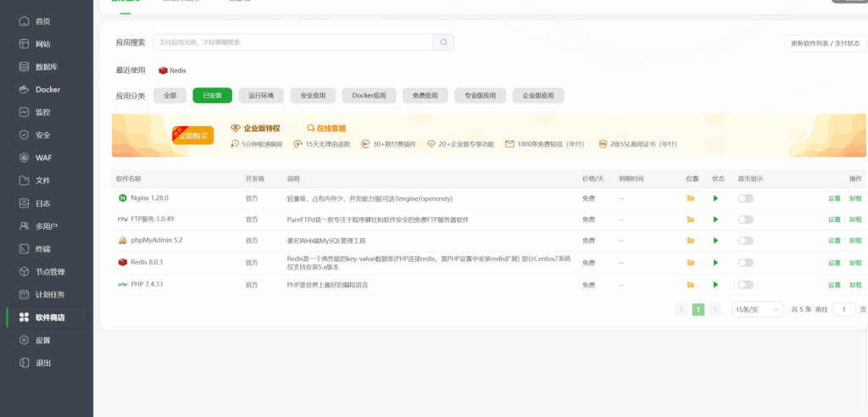Select the 已安装 category filter

(x=213, y=95)
